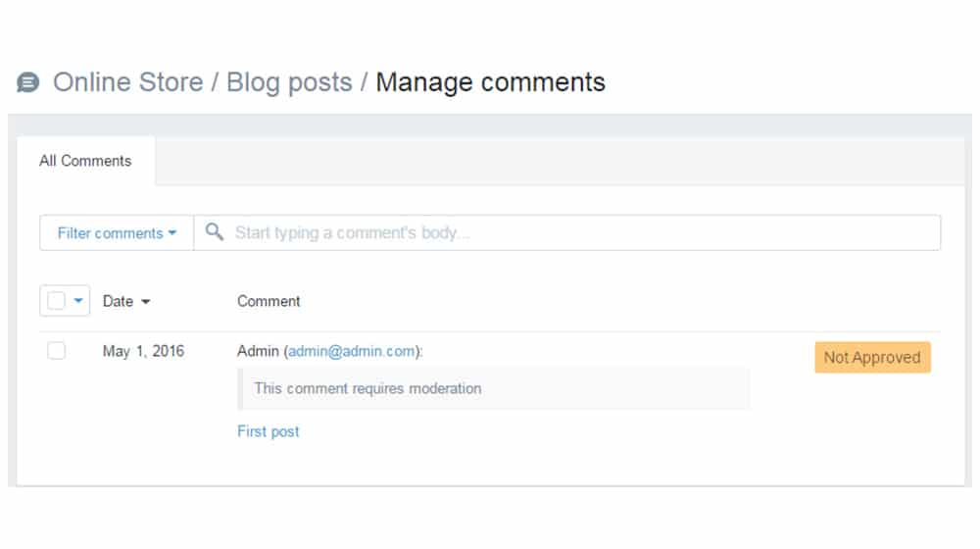Expand the bulk selection dropdown arrow
This screenshot has height=549, width=980.
pos(78,301)
